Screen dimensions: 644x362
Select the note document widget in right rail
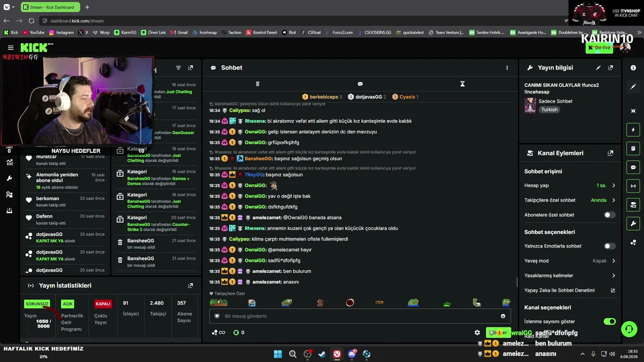click(633, 148)
